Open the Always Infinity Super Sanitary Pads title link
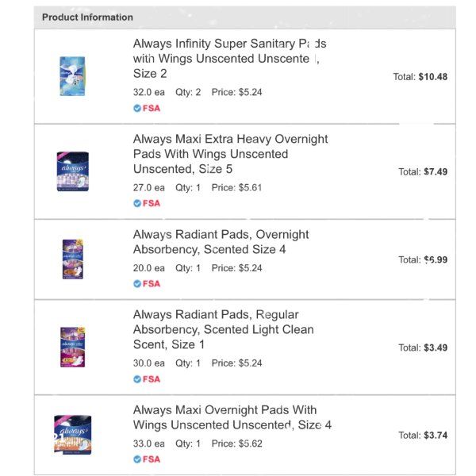This screenshot has width=476, height=476. click(x=229, y=58)
